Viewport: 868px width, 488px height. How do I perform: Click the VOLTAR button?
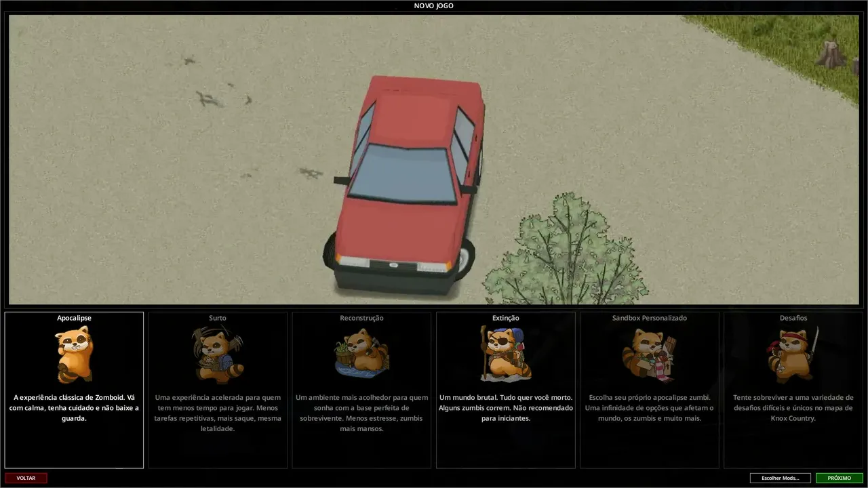tap(26, 478)
